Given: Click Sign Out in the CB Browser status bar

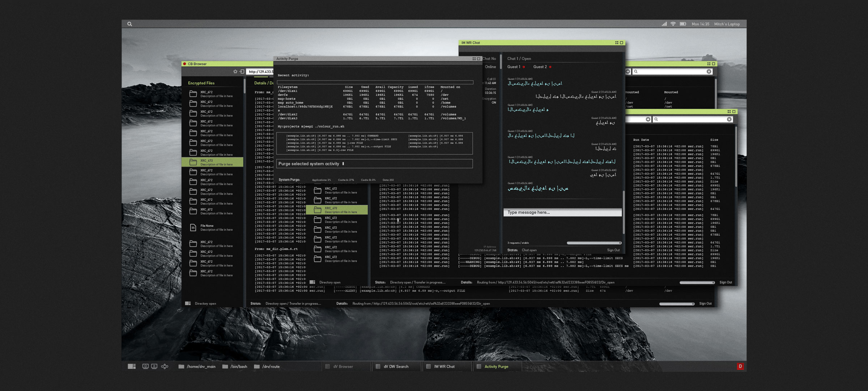Looking at the screenshot, I should [x=705, y=304].
